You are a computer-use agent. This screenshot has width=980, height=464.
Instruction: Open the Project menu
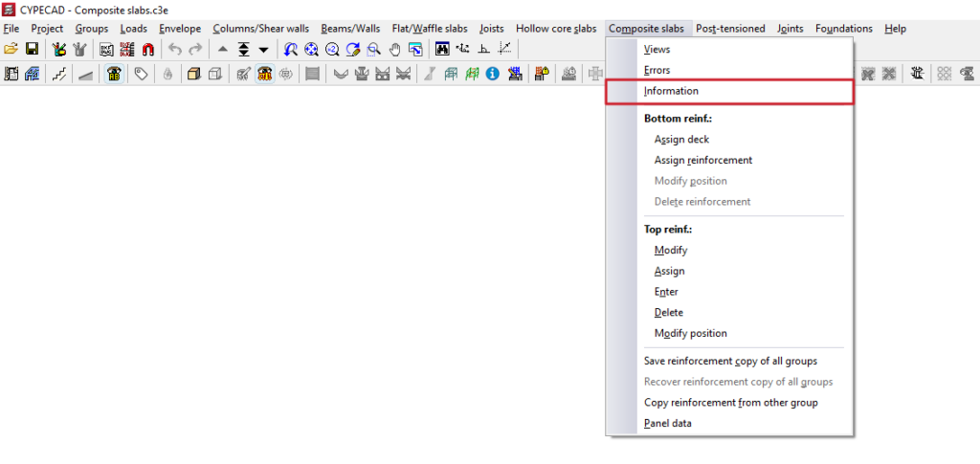tap(48, 29)
